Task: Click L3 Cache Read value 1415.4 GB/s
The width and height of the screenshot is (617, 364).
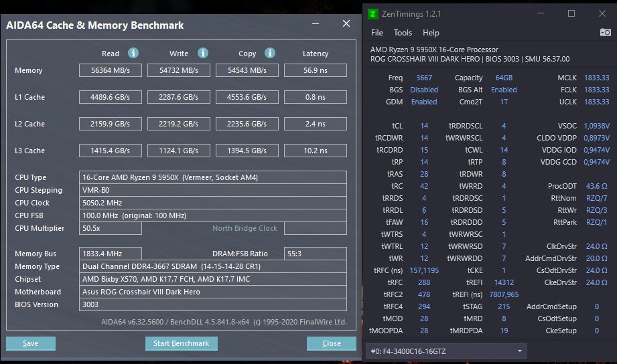Action: point(110,151)
